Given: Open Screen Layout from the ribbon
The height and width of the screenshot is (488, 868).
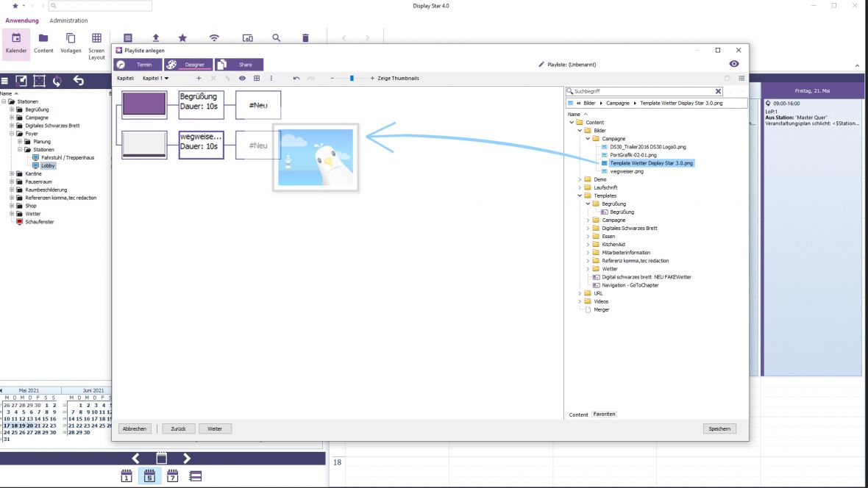Looking at the screenshot, I should click(96, 44).
